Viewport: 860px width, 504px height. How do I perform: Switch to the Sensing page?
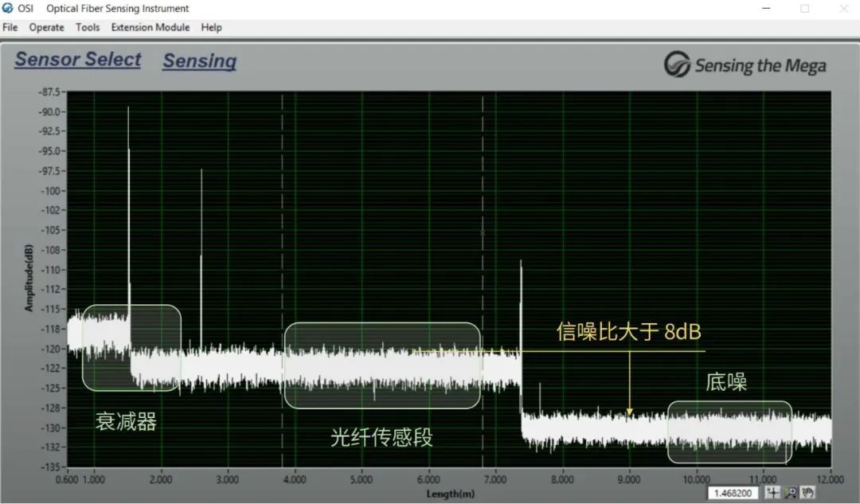[199, 61]
